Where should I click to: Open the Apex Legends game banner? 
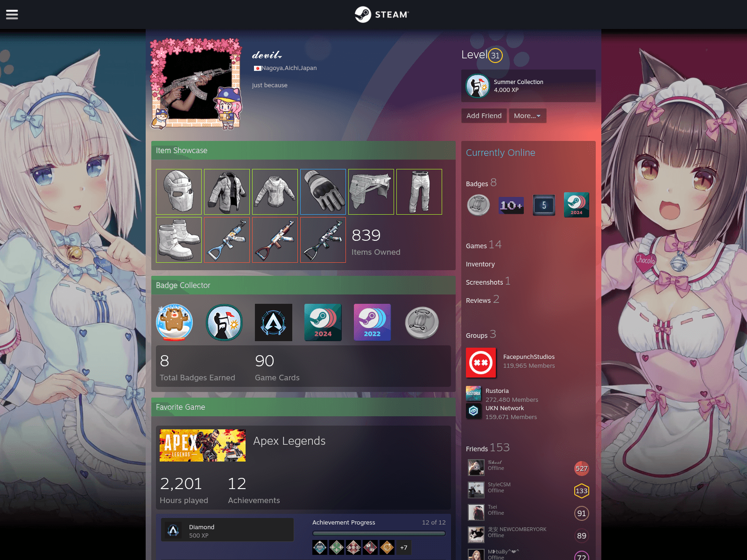(x=203, y=446)
